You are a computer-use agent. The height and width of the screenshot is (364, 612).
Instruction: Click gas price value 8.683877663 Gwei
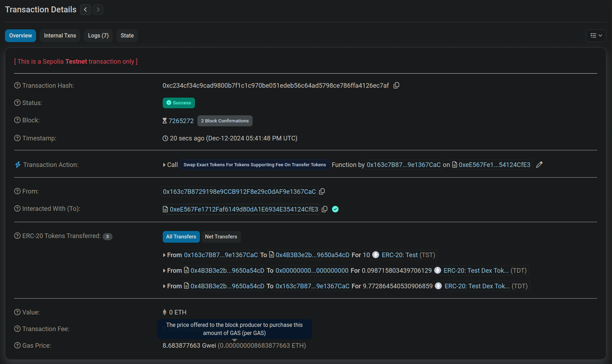point(189,345)
